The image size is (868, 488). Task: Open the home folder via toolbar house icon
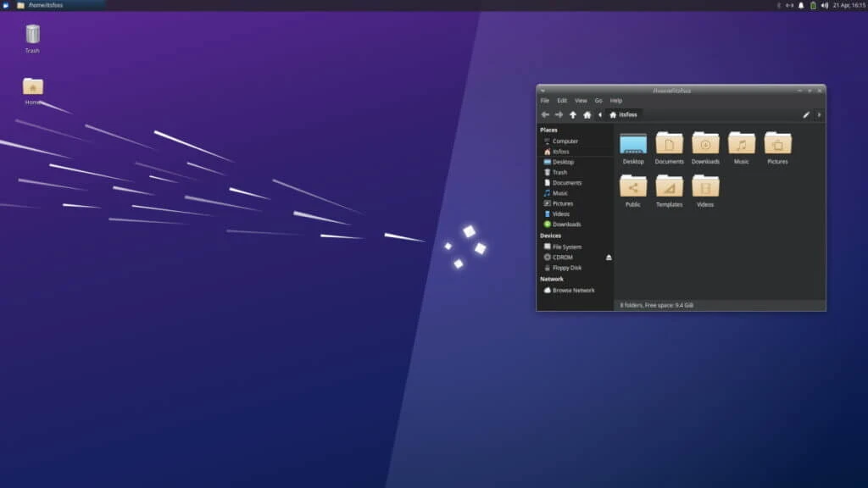pos(588,114)
